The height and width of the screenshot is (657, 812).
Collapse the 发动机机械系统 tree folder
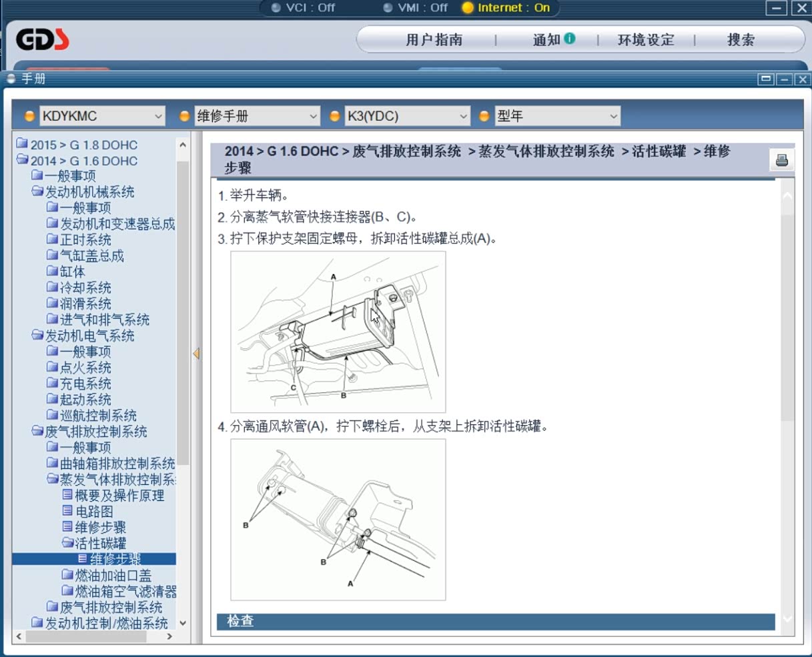pyautogui.click(x=37, y=192)
